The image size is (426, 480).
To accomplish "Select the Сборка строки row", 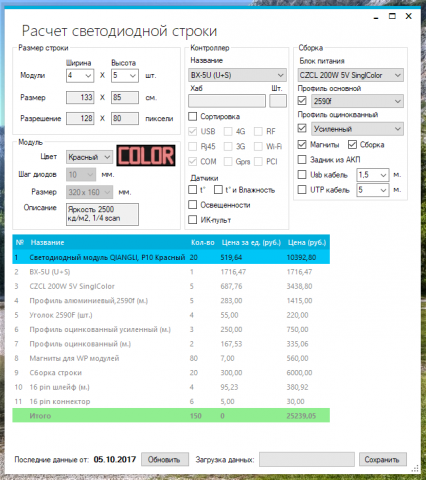I will tap(171, 372).
